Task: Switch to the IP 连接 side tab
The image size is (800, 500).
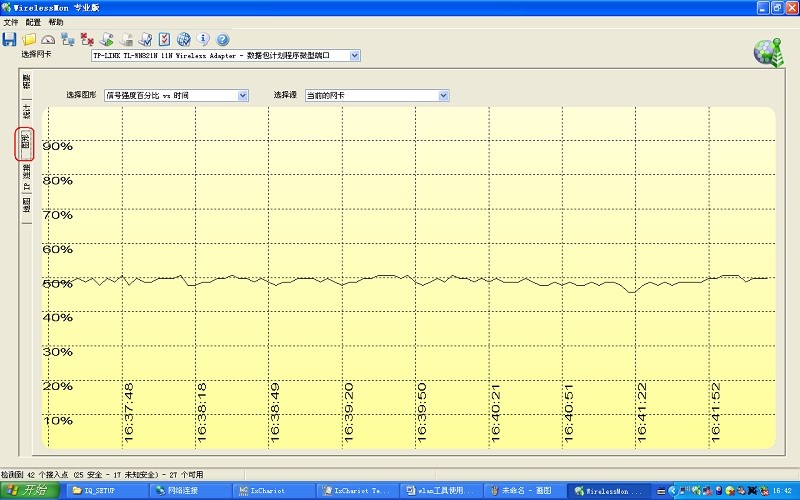Action: tap(26, 178)
